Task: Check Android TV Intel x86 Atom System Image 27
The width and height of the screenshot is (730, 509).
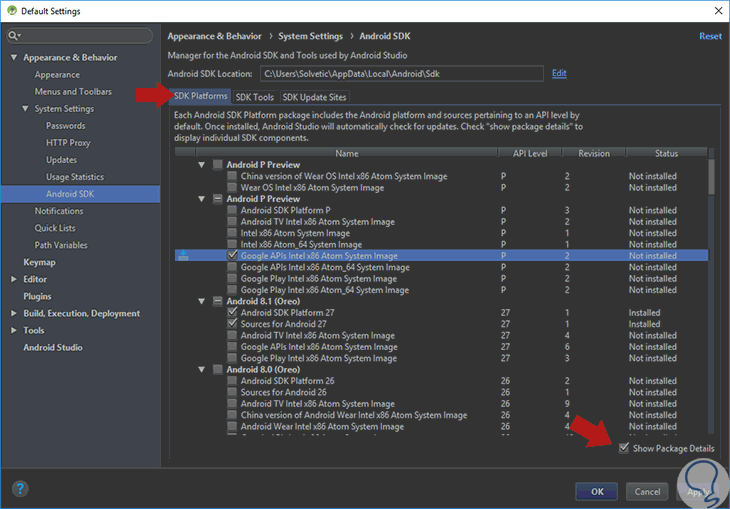Action: pos(232,335)
